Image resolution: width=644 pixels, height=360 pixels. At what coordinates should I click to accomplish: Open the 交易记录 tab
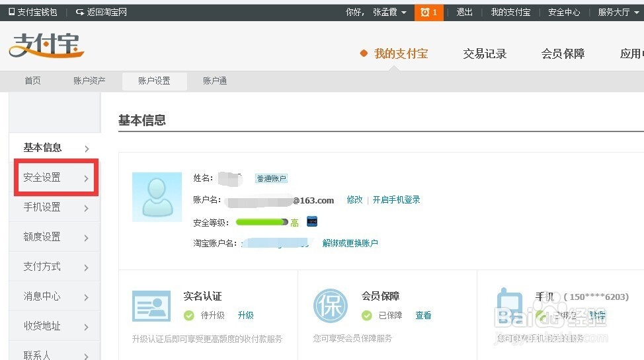(485, 54)
